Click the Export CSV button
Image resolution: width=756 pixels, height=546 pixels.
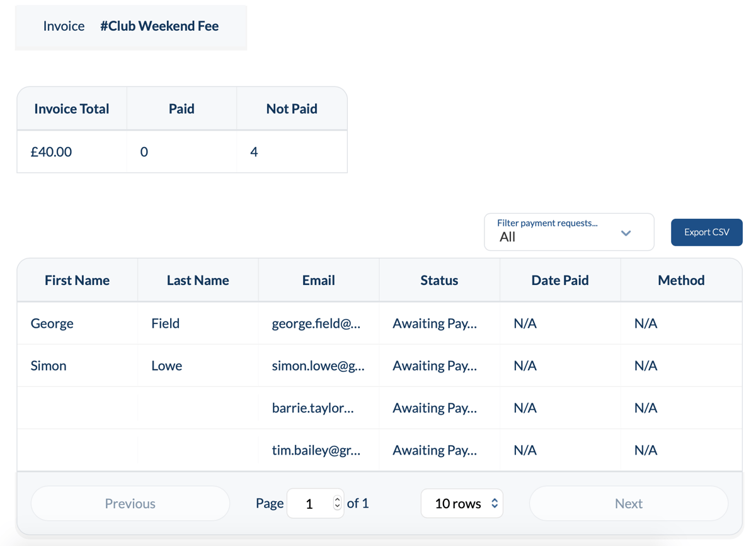point(706,232)
